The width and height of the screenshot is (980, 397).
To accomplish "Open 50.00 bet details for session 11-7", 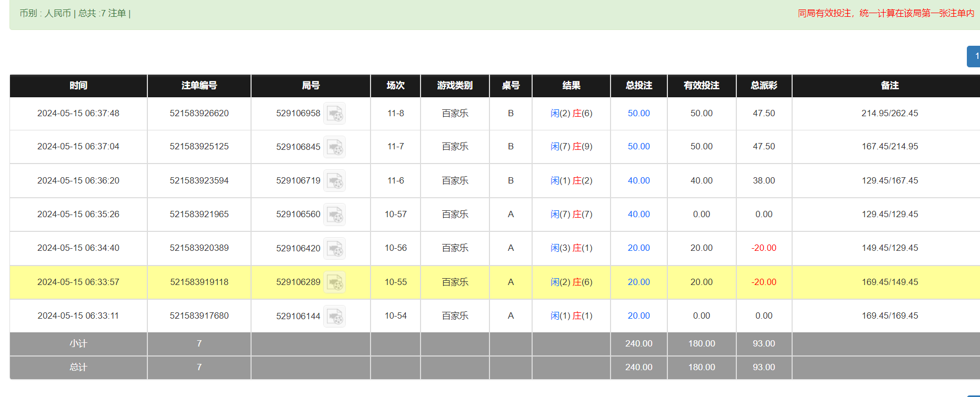I will point(638,147).
